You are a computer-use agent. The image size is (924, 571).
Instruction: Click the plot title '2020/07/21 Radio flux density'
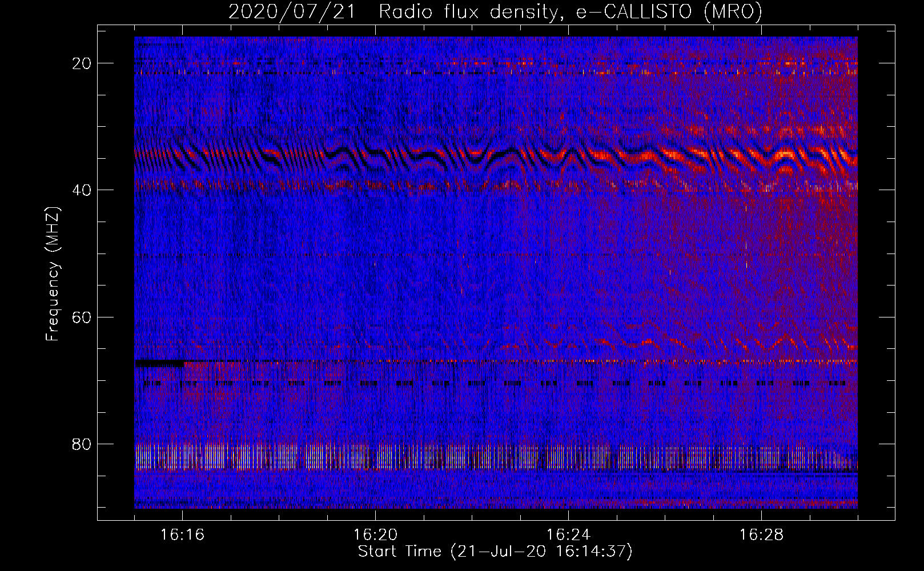[495, 12]
